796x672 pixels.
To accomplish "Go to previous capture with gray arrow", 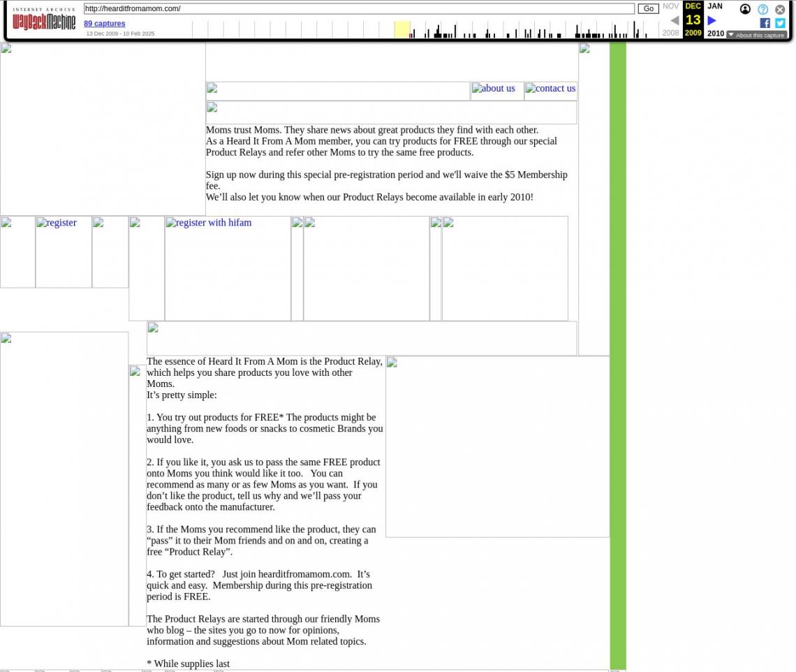I will coord(675,20).
